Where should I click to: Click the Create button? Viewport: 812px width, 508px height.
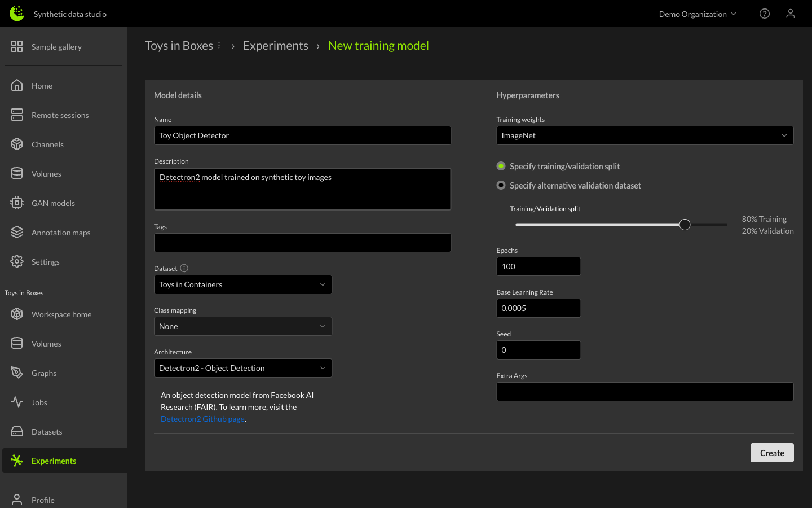click(771, 453)
